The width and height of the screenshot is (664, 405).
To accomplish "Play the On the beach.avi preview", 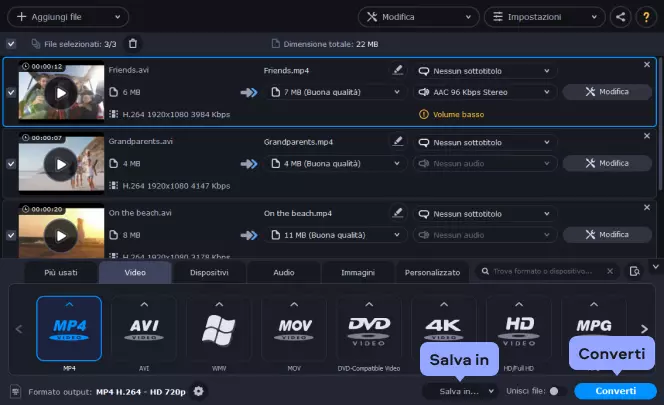I will click(61, 236).
